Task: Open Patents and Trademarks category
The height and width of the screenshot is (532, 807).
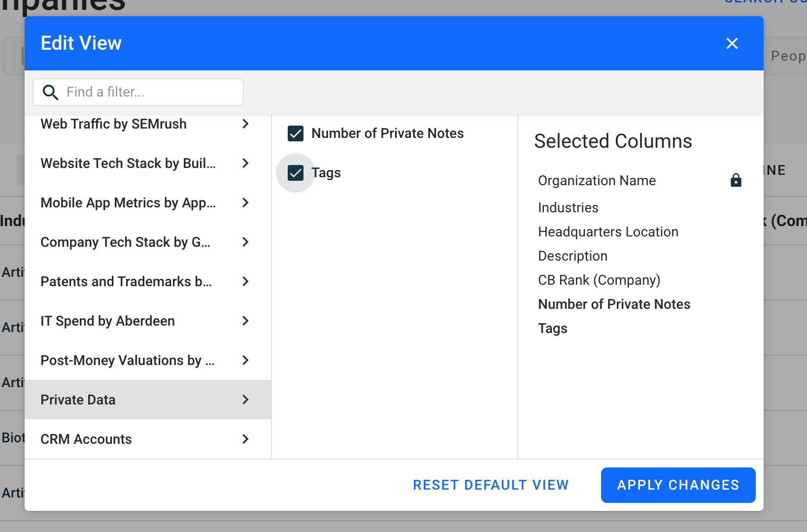Action: click(x=148, y=281)
